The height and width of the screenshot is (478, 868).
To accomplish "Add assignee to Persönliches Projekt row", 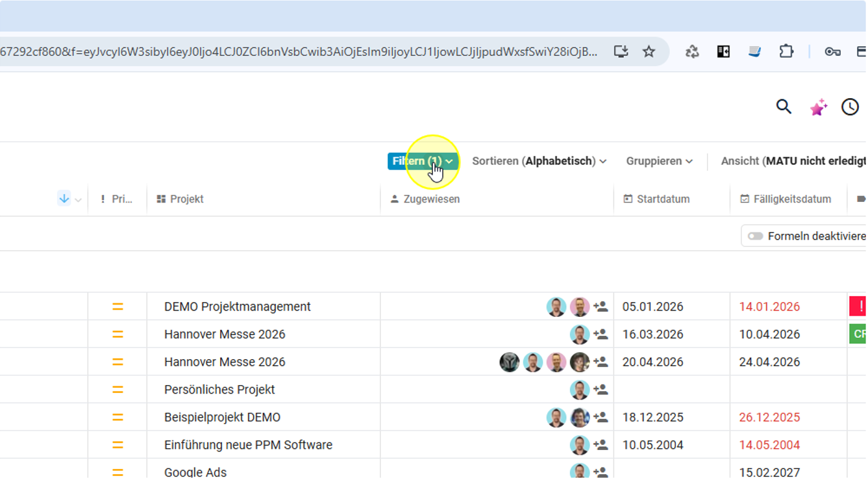I will coord(601,390).
